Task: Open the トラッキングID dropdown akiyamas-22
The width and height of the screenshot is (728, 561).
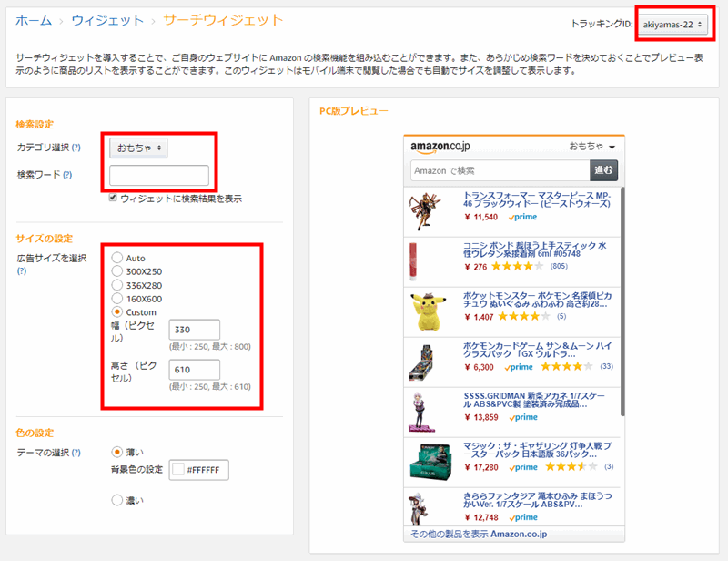Action: click(x=672, y=25)
